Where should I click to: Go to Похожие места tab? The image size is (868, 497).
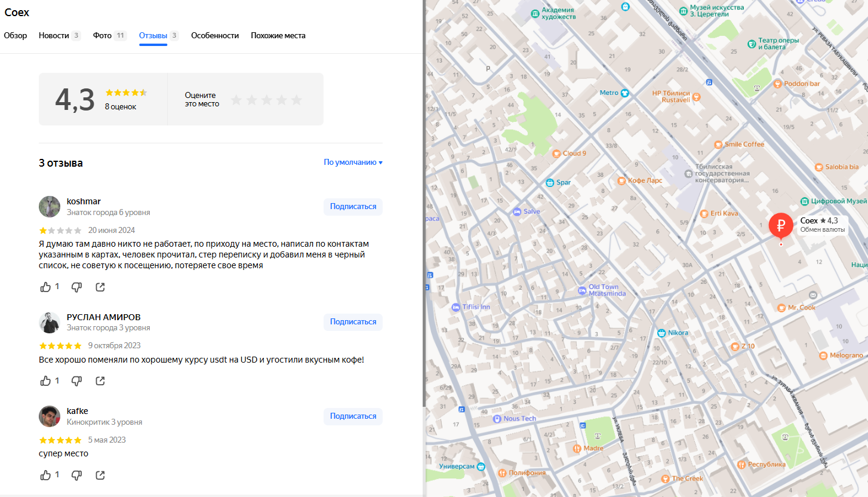tap(278, 36)
